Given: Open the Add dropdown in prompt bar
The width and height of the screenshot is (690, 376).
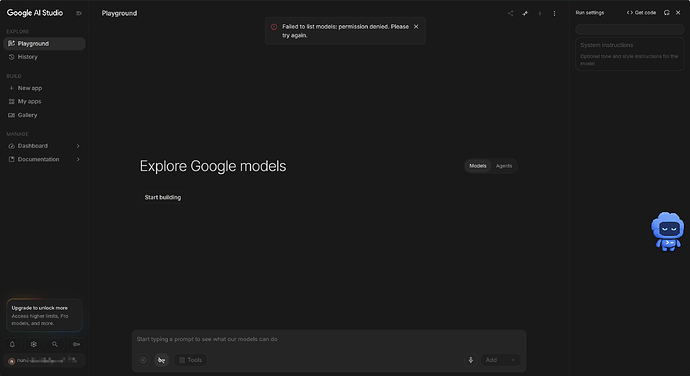Looking at the screenshot, I should [500, 360].
